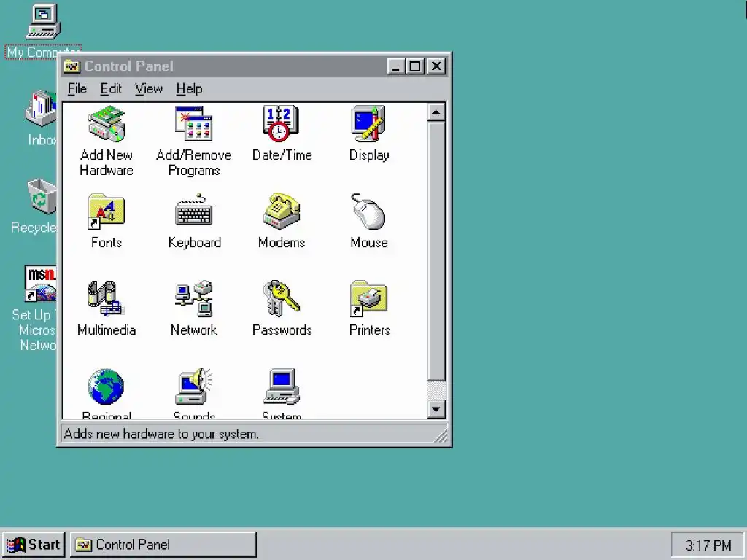
Task: Click the Multimedia icon
Action: tap(106, 298)
